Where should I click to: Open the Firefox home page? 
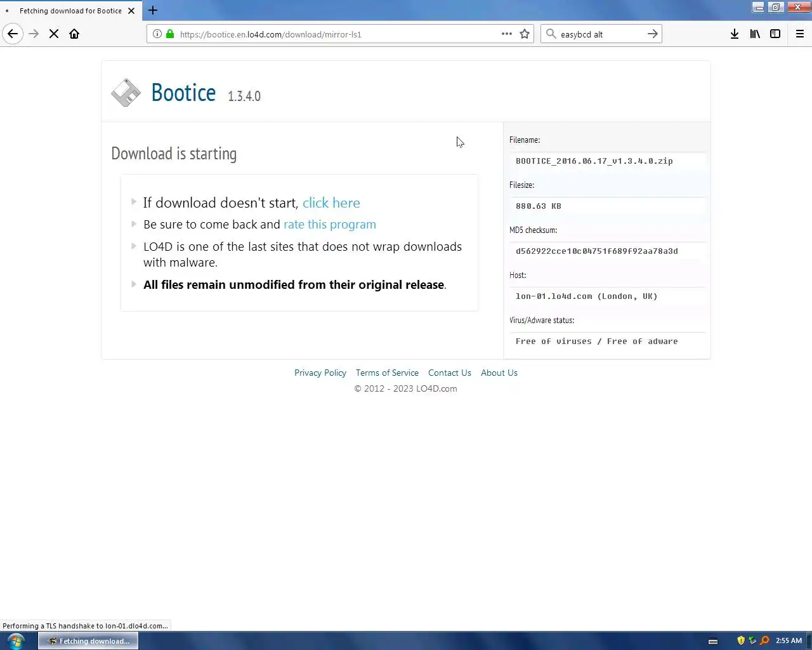(x=74, y=34)
